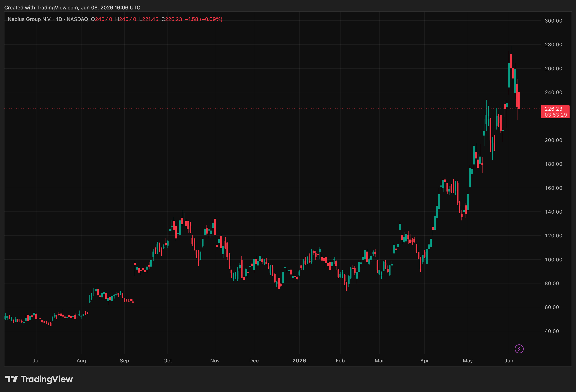The height and width of the screenshot is (392, 576).
Task: Click the Apr label on time axis
Action: point(424,360)
